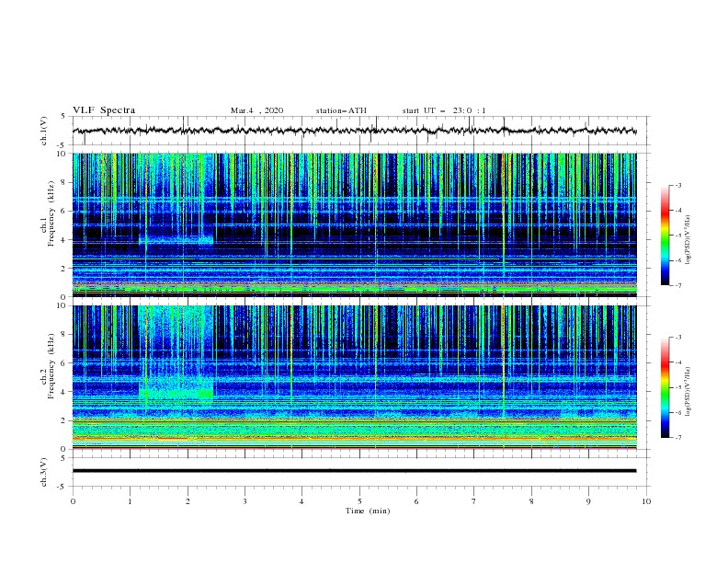The image size is (728, 563).
Task: Select the "ch.3(V)" waveform axis label
Action: click(x=44, y=472)
